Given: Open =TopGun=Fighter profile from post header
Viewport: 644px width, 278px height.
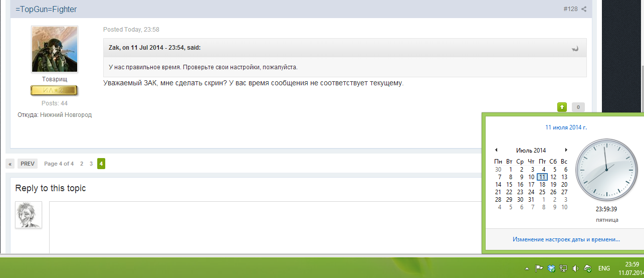Looking at the screenshot, I should point(46,9).
